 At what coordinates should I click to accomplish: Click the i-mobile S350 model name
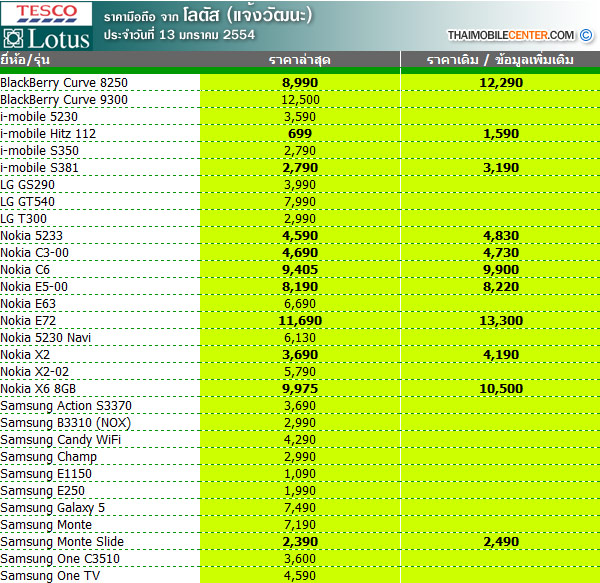pyautogui.click(x=39, y=151)
